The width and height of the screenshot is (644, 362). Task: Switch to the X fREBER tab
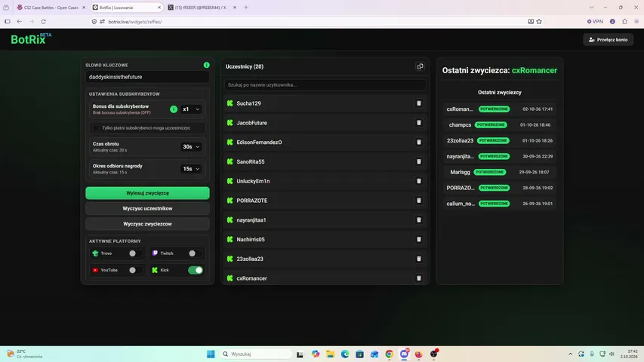click(202, 8)
